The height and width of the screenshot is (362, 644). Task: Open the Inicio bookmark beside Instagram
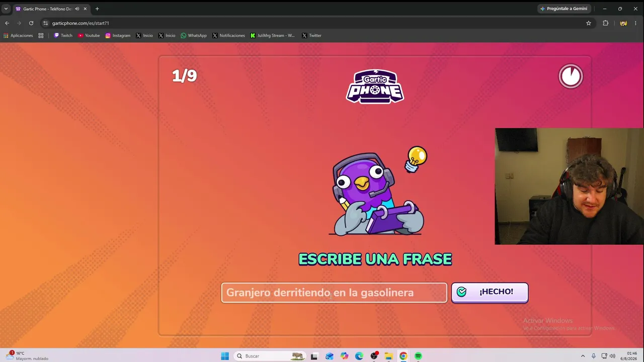pos(144,36)
